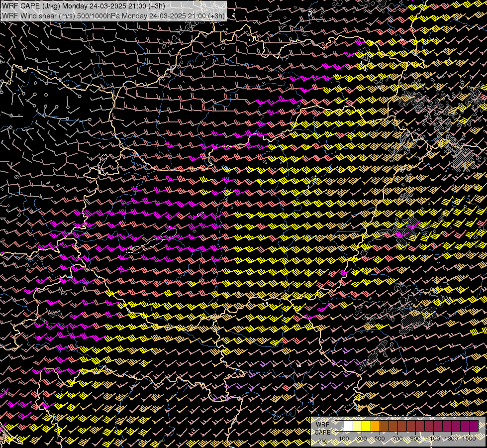Click the white lake outline on the map
This screenshot has width=487, height=448.
(x=152, y=240)
